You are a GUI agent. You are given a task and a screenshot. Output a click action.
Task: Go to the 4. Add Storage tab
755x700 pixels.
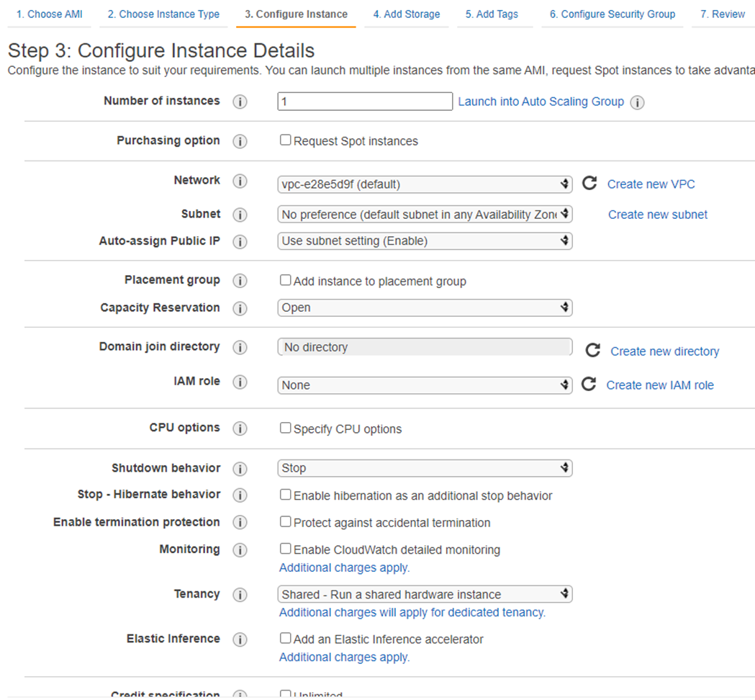coord(406,14)
